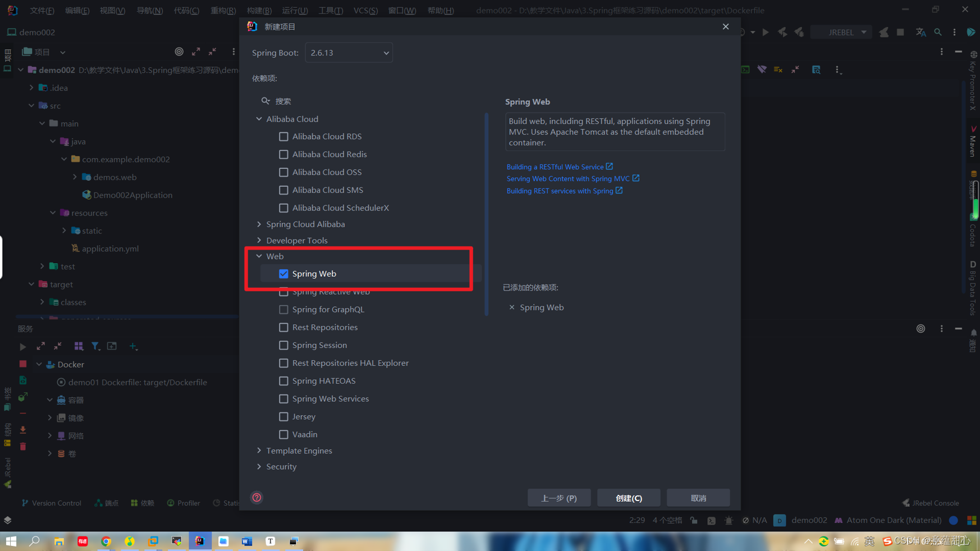Click the collapse all icon in project panel

[213, 52]
